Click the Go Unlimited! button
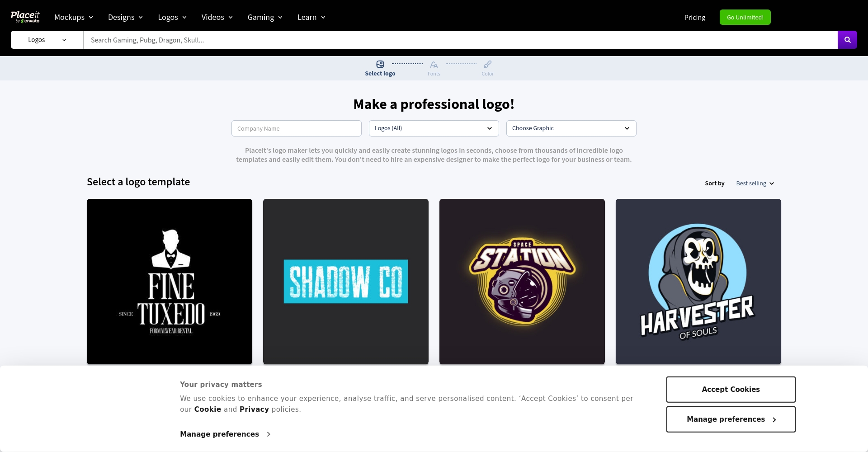 click(745, 17)
